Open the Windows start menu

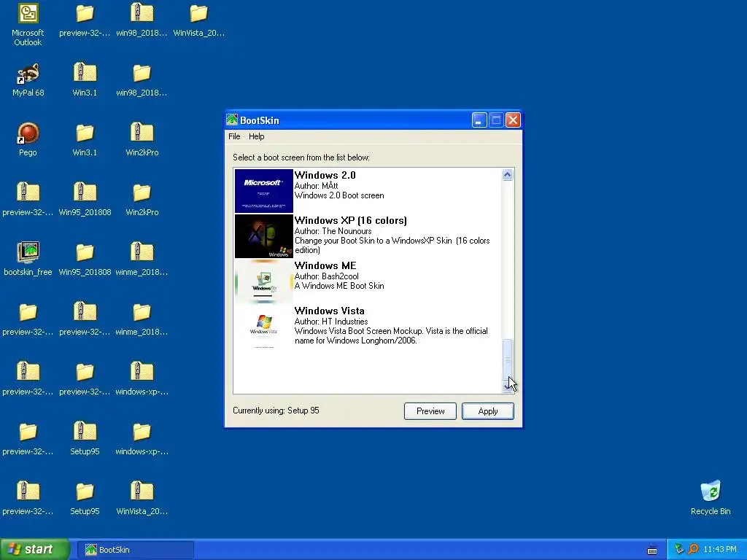coord(34,550)
